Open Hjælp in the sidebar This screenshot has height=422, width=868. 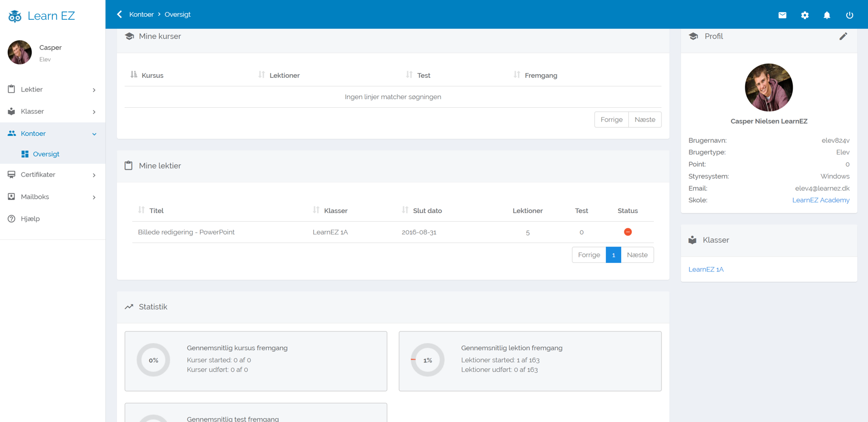pos(30,219)
